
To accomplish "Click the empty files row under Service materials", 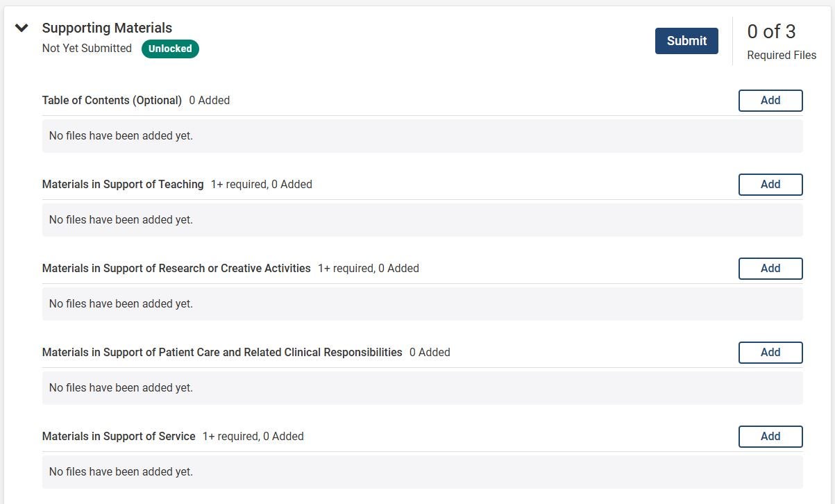I will coord(422,472).
